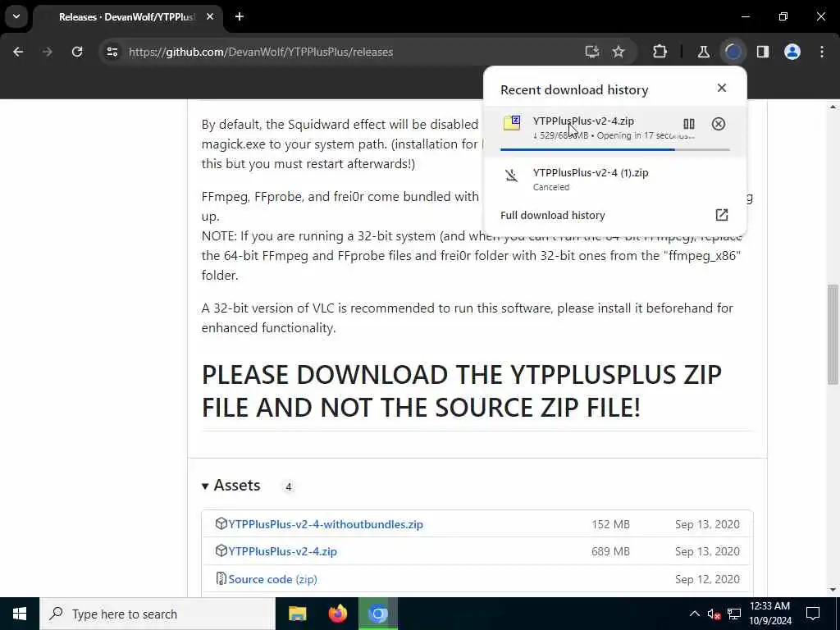Click the PLEASE DOWNLOAD THE YTPPLUSPLUS ZIP heading
The height and width of the screenshot is (630, 840).
tap(462, 390)
